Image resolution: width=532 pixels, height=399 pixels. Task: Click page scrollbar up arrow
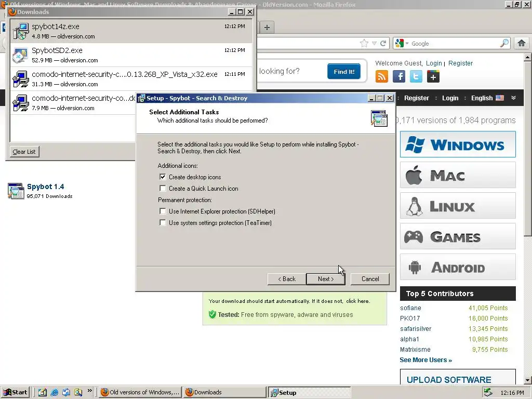[x=527, y=57]
